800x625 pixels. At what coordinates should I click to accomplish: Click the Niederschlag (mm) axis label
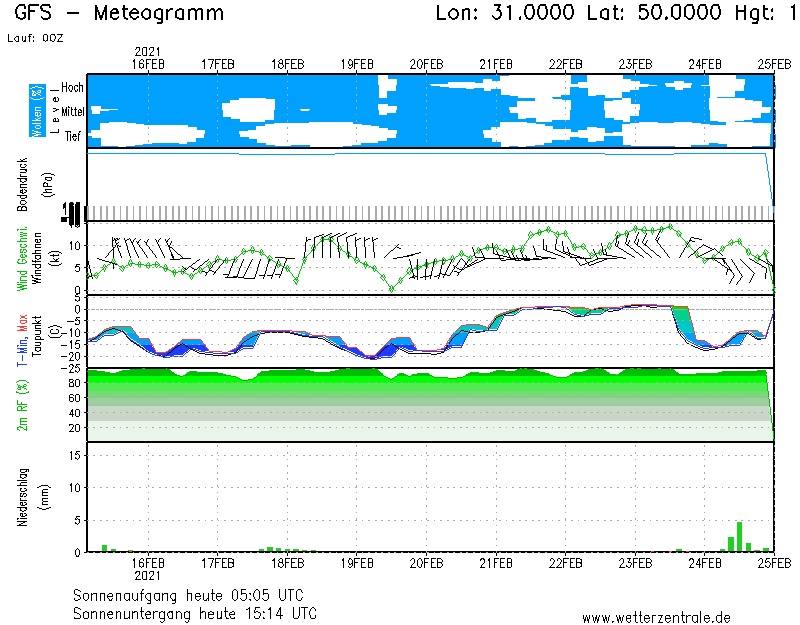(29, 497)
